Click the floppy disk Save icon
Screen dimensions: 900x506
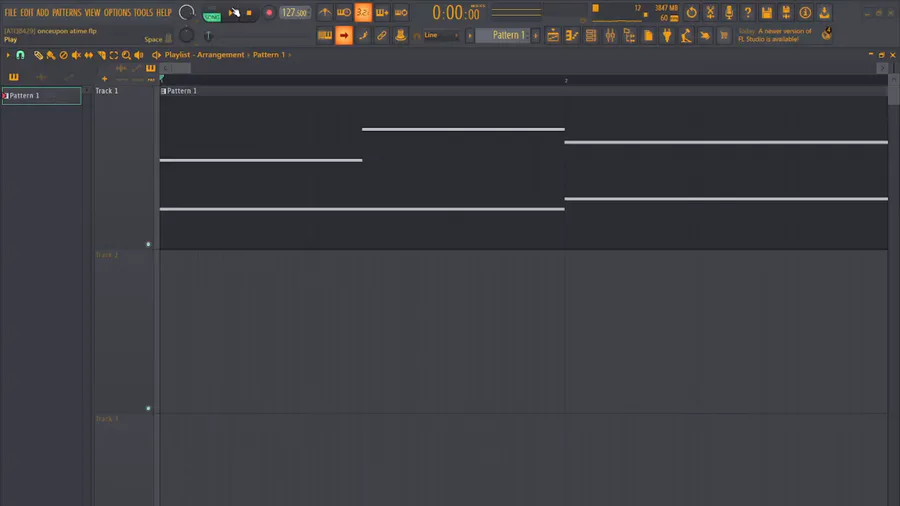tap(767, 13)
